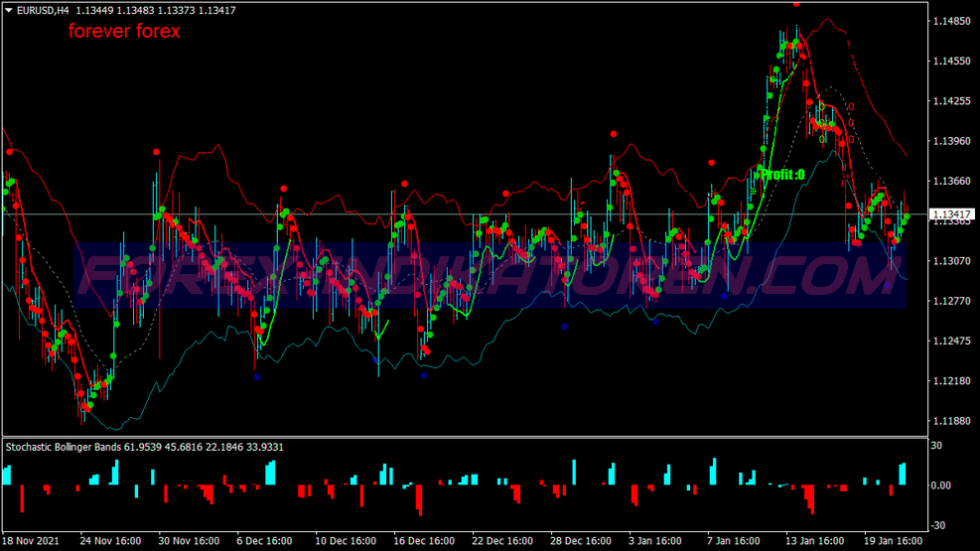Select the 1.14255 price axis label
980x551 pixels.
951,101
